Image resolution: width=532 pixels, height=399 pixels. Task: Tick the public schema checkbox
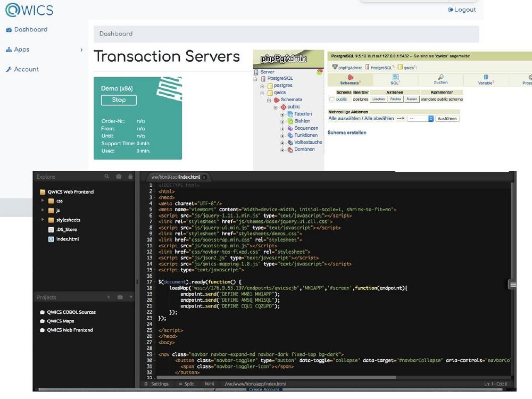332,99
